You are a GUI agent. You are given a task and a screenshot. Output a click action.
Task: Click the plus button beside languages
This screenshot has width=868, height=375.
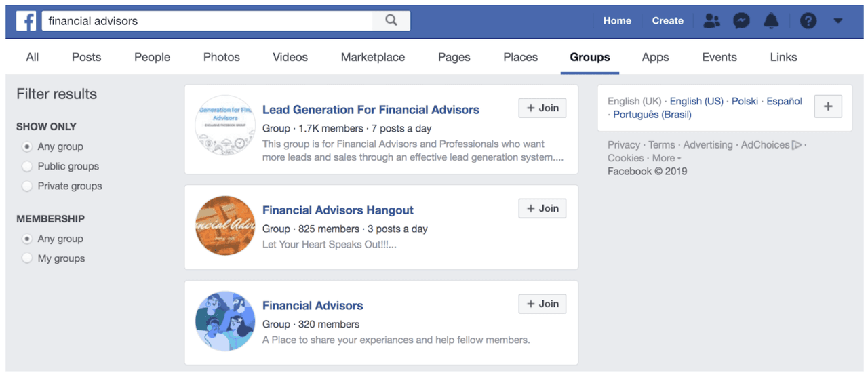point(827,107)
